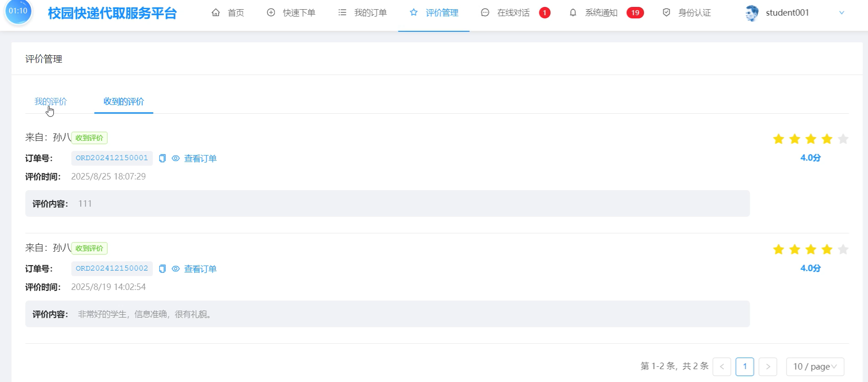Click the student001 avatar picture
Image resolution: width=868 pixels, height=382 pixels.
point(752,13)
